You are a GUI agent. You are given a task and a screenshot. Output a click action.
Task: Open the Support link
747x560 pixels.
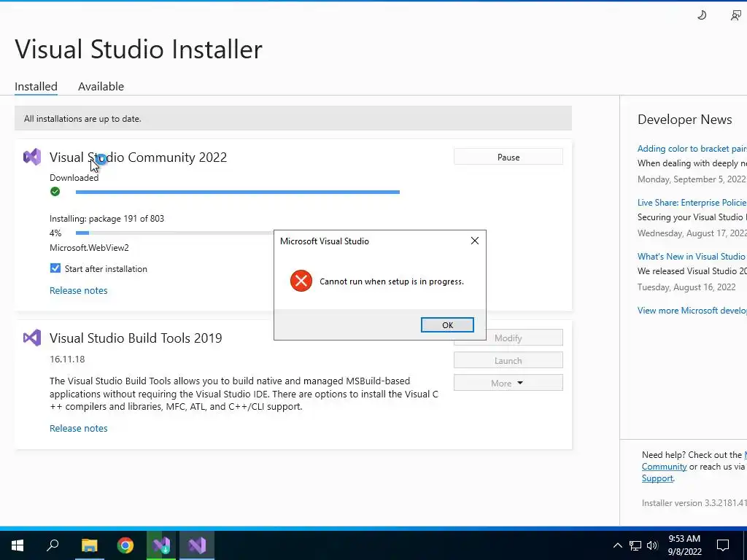coord(657,478)
